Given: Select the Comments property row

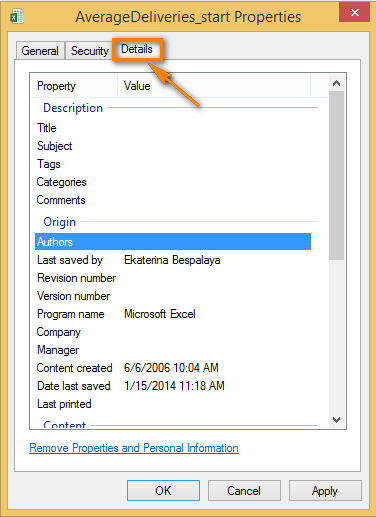Looking at the screenshot, I should (x=173, y=200).
